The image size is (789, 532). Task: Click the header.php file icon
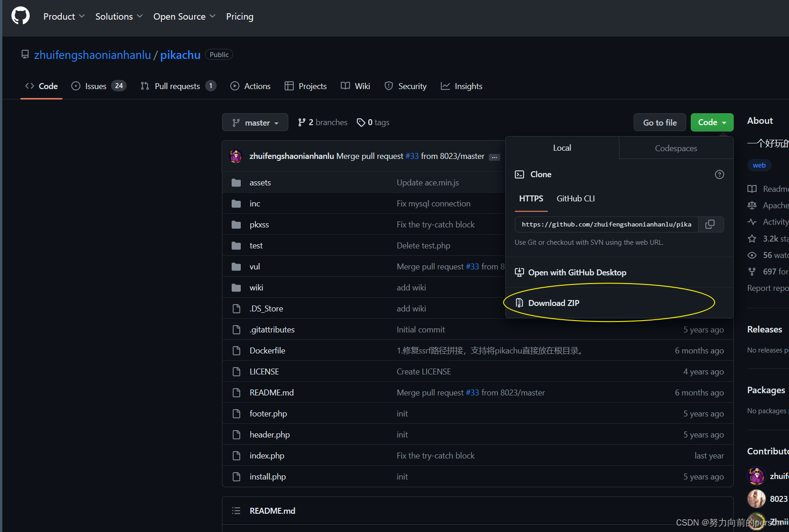click(x=236, y=435)
